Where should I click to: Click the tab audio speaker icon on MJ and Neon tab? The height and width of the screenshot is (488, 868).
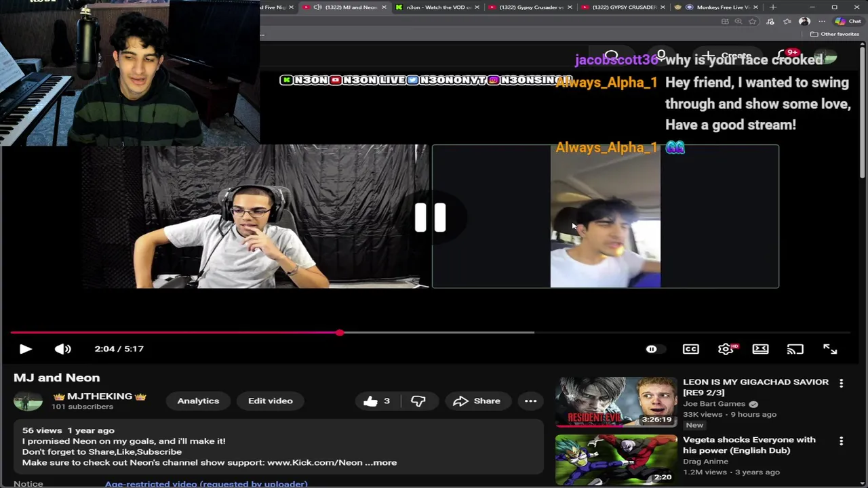click(x=317, y=7)
